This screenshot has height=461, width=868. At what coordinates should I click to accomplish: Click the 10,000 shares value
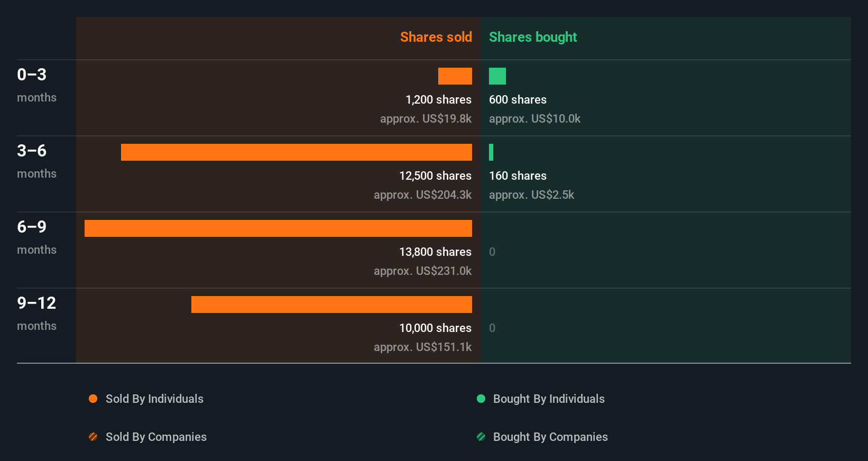point(436,328)
